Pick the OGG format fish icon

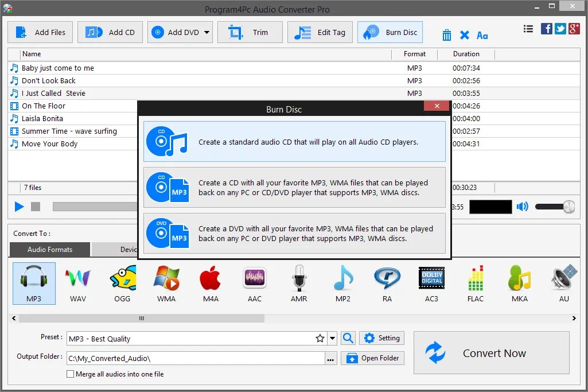coord(122,283)
